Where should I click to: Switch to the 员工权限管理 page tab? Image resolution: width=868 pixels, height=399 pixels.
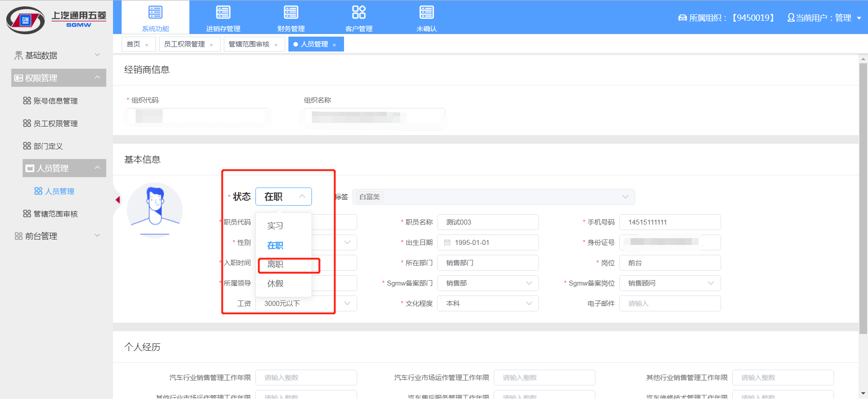pos(184,44)
